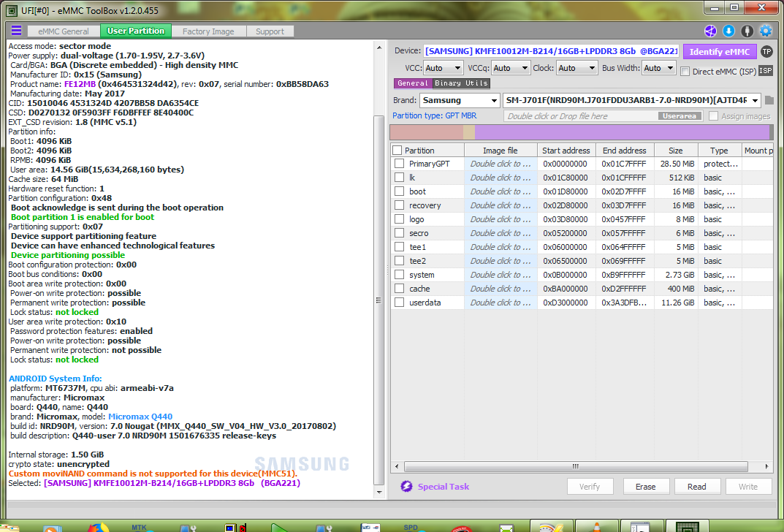The width and height of the screenshot is (784, 532).
Task: Click the Special Task link
Action: [x=443, y=487]
